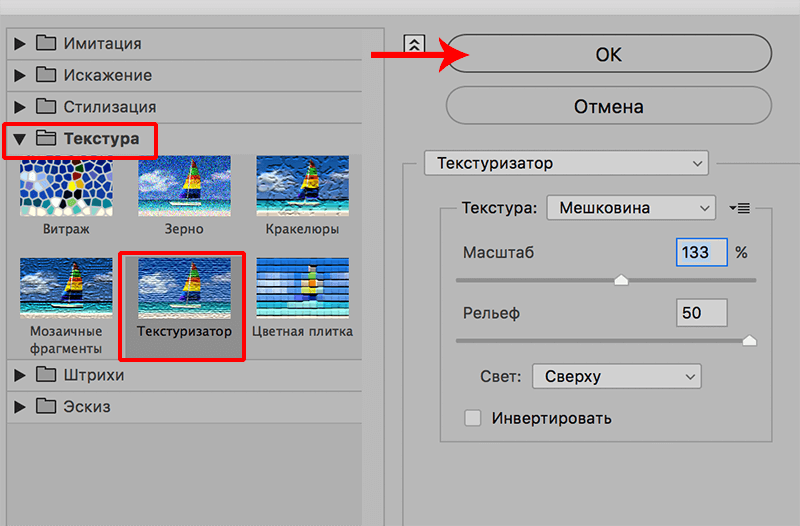Image resolution: width=800 pixels, height=526 pixels.
Task: Click the Имитация folder icon
Action: coord(46,43)
